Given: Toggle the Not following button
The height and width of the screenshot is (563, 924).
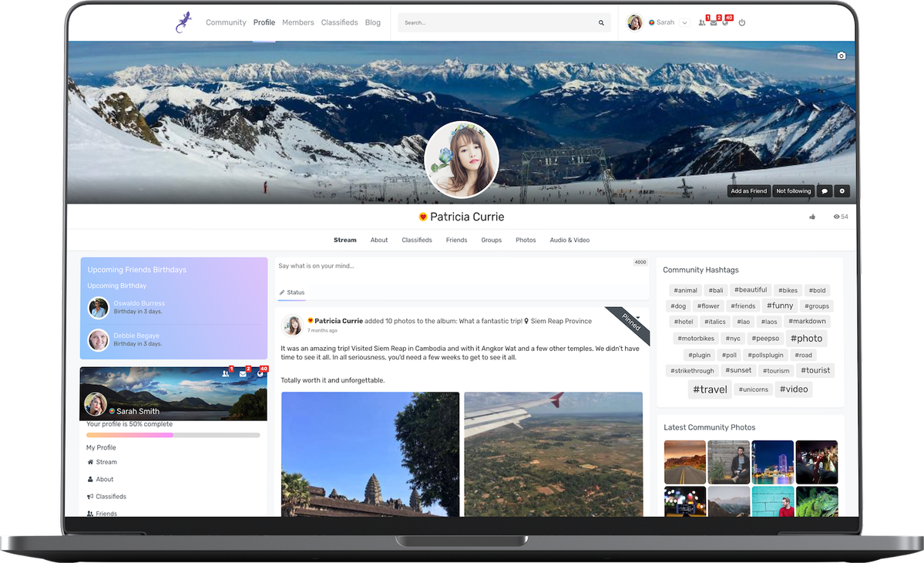Looking at the screenshot, I should [793, 191].
